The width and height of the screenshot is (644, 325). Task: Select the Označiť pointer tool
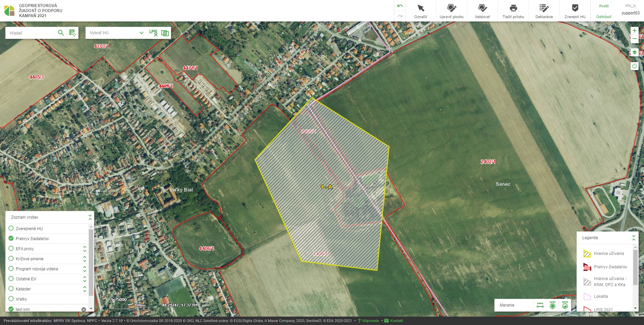pyautogui.click(x=421, y=11)
